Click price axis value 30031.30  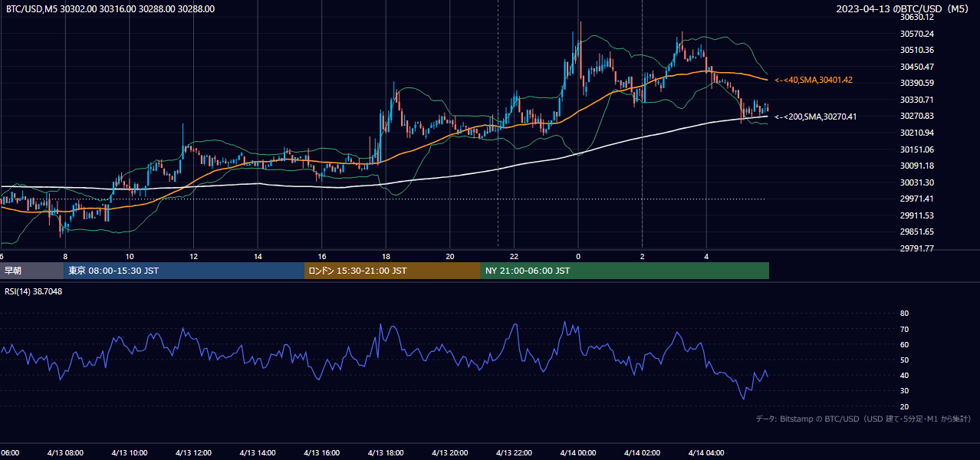pyautogui.click(x=917, y=182)
